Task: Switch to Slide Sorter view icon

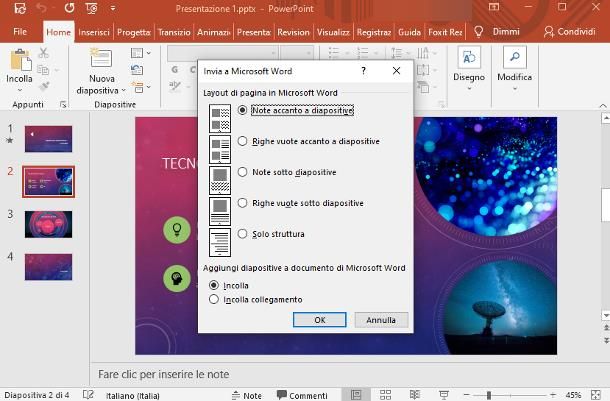Action: pyautogui.click(x=385, y=395)
